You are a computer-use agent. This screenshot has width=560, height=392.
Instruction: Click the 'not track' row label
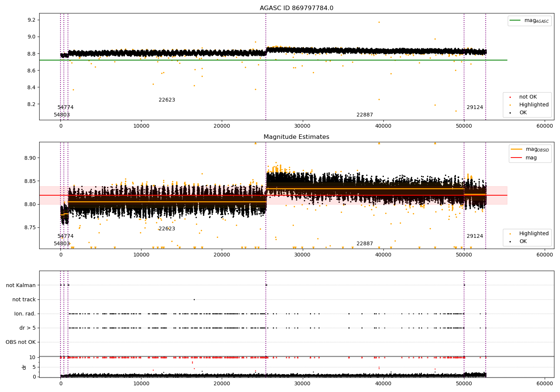point(24,299)
